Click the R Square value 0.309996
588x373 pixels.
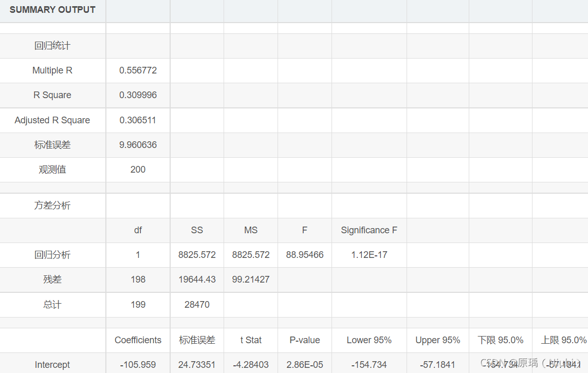138,95
